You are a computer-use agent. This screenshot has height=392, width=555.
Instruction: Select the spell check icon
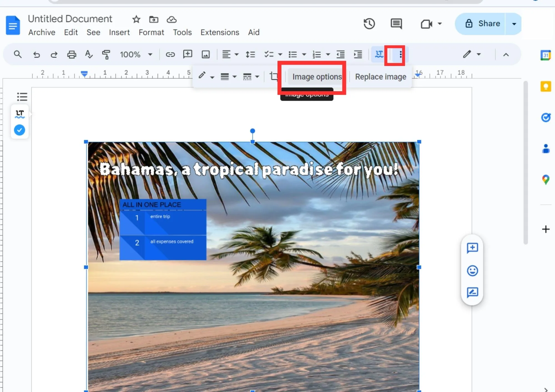click(x=89, y=54)
